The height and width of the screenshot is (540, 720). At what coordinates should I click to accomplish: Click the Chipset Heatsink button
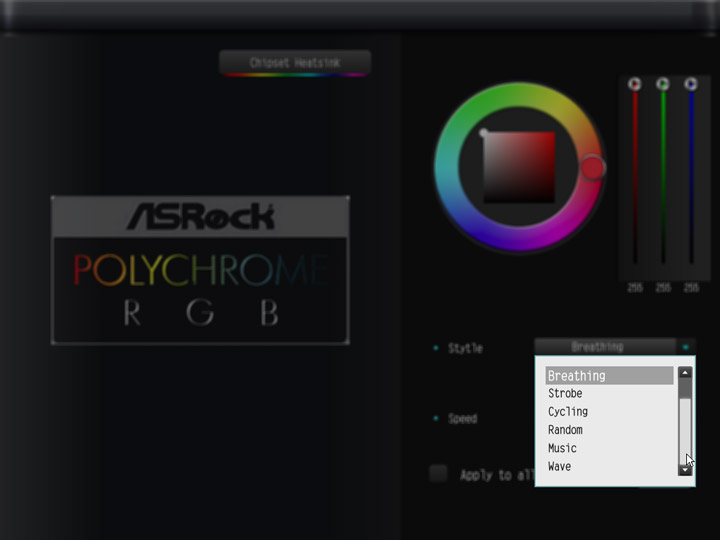(295, 62)
